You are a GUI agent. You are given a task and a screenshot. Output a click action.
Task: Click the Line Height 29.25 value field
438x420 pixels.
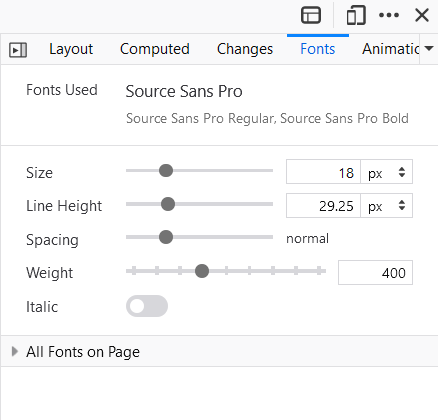click(323, 206)
